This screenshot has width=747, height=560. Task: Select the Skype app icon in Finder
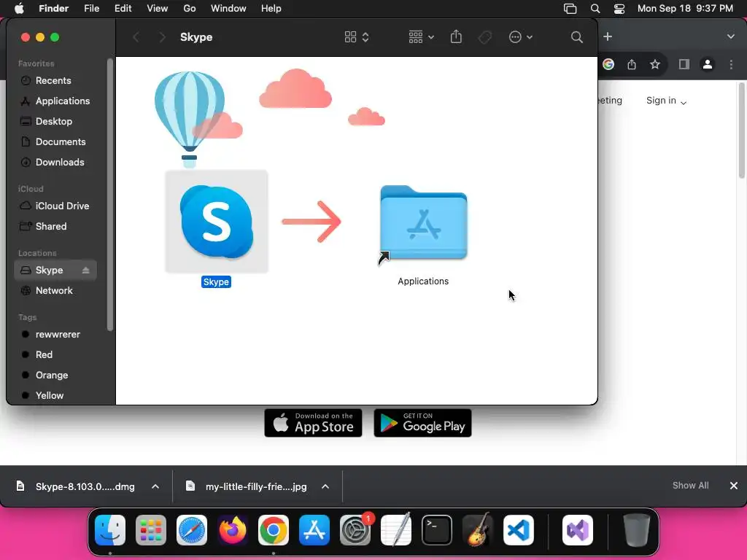[x=216, y=222]
